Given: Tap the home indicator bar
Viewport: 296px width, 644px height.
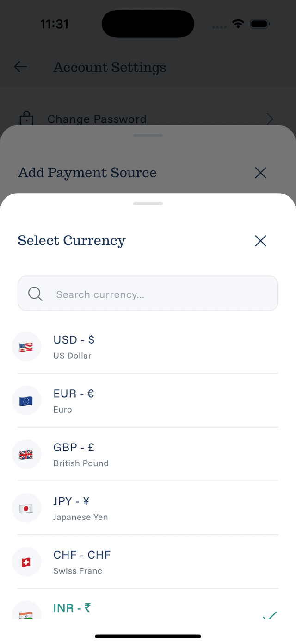Looking at the screenshot, I should click(148, 636).
